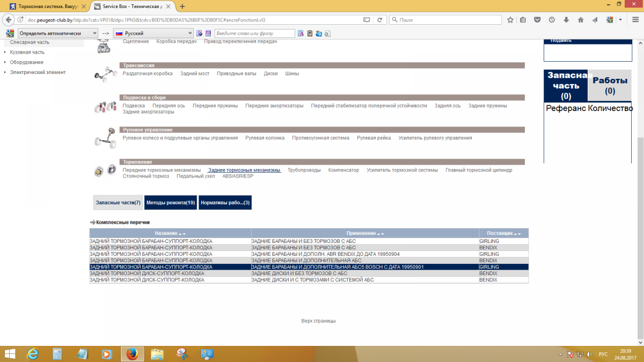
Task: Open the 'Работы (0)' cart tab
Action: click(x=610, y=85)
